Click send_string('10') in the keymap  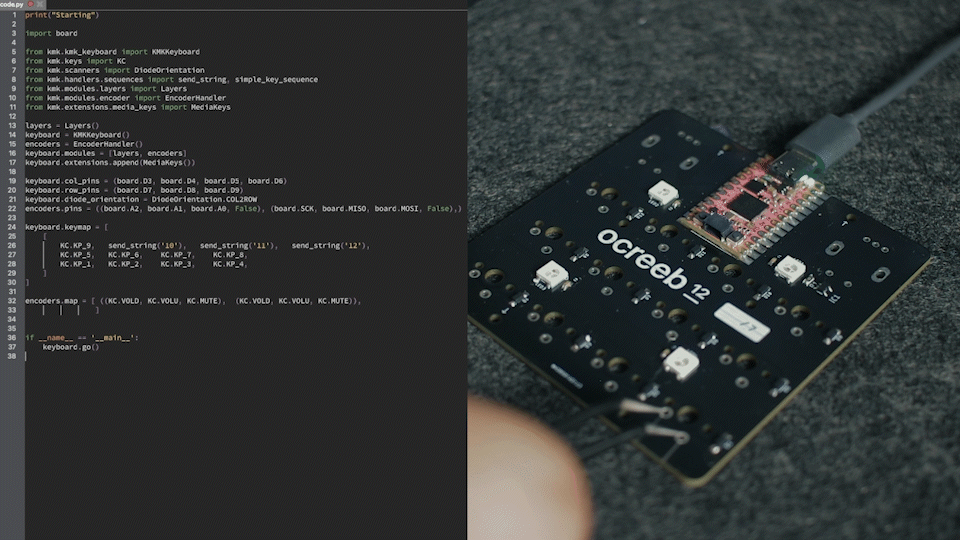pyautogui.click(x=145, y=246)
